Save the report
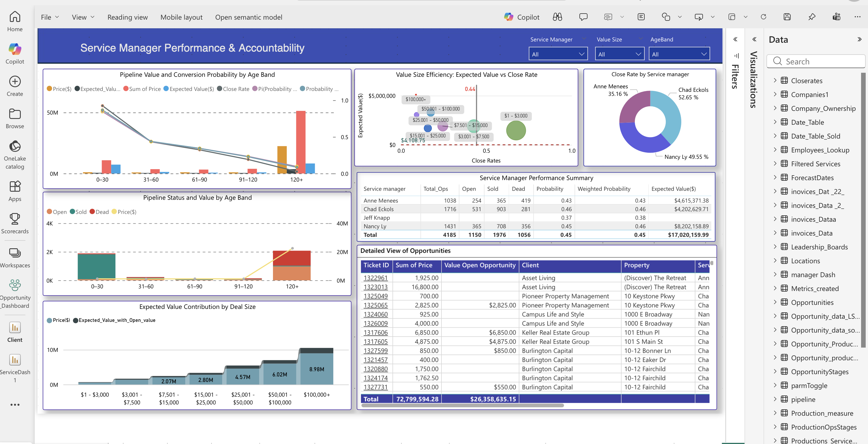The height and width of the screenshot is (444, 868). click(787, 17)
